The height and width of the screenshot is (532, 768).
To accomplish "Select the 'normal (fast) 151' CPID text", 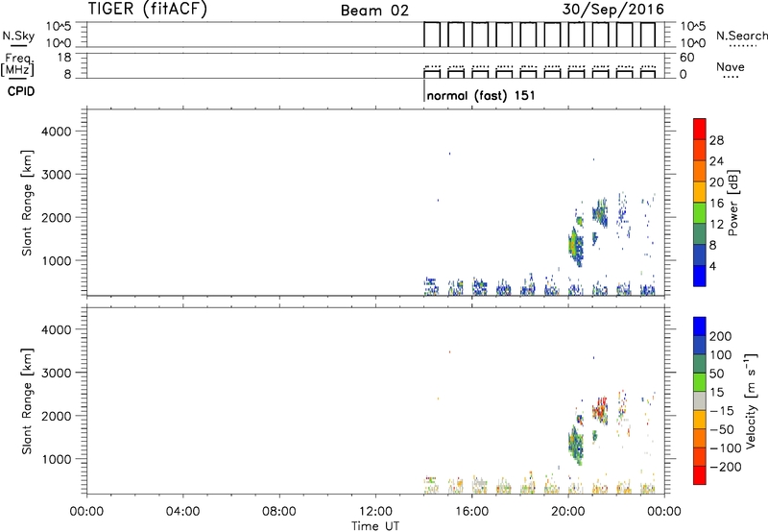I will pyautogui.click(x=481, y=95).
